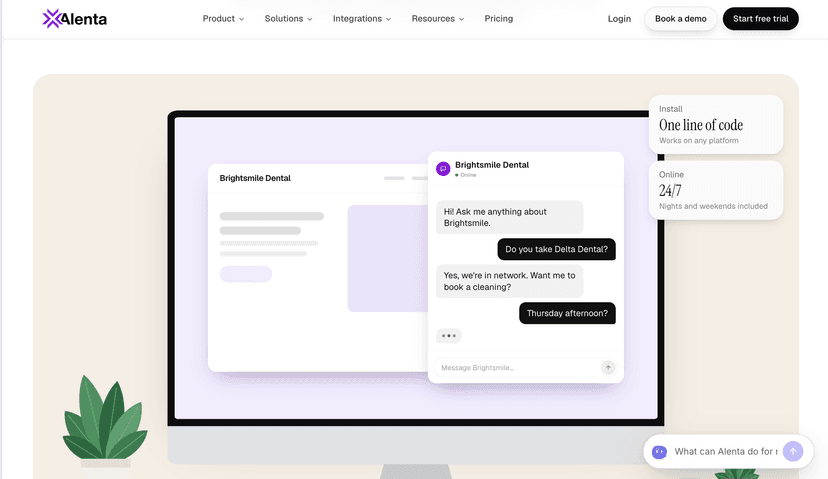
Task: Expand the Resources dropdown chevron
Action: (x=462, y=19)
